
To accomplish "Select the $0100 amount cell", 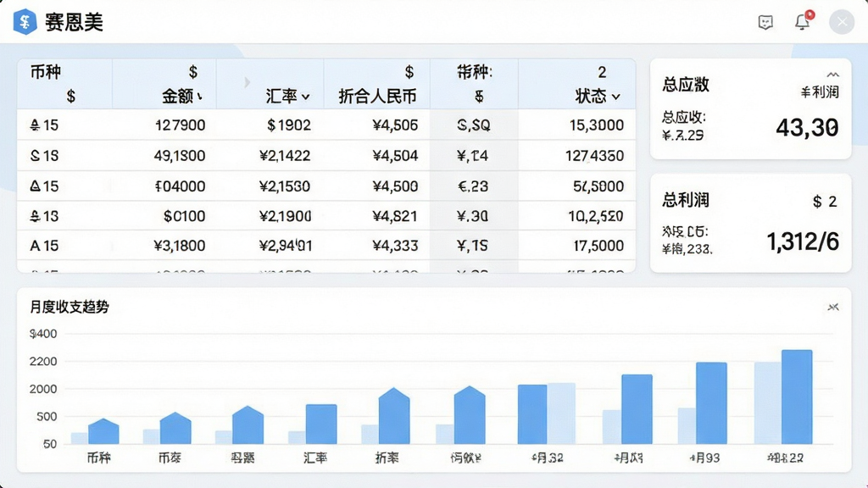I will (184, 216).
